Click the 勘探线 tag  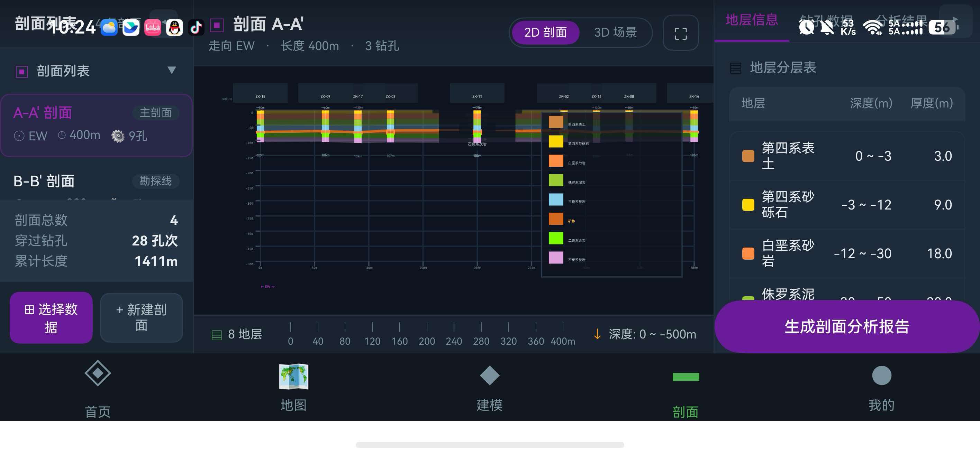[x=156, y=181]
